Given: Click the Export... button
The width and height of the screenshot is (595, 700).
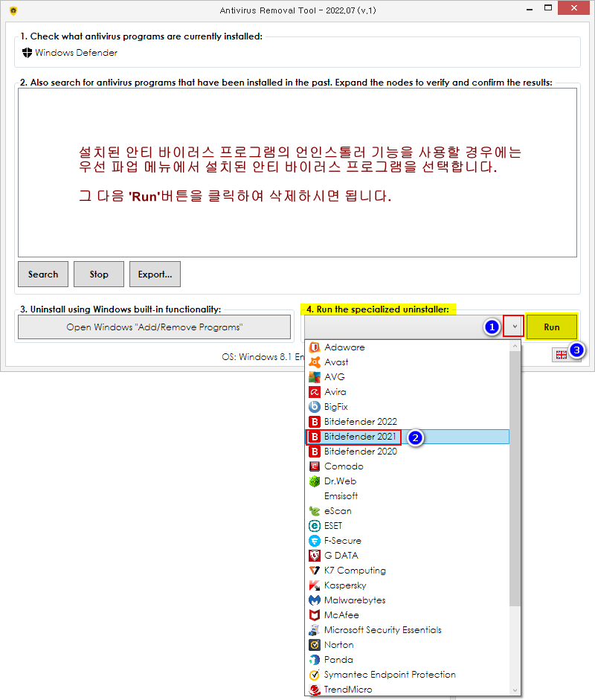Looking at the screenshot, I should point(155,274).
